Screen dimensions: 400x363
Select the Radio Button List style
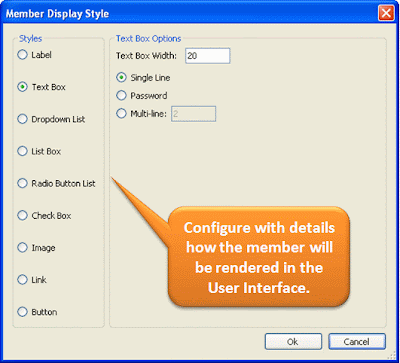[x=22, y=183]
